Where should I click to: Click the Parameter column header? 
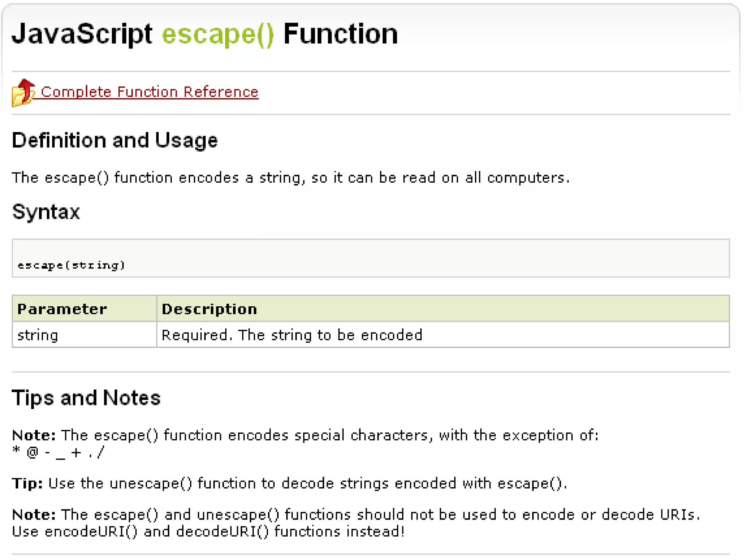(x=62, y=309)
